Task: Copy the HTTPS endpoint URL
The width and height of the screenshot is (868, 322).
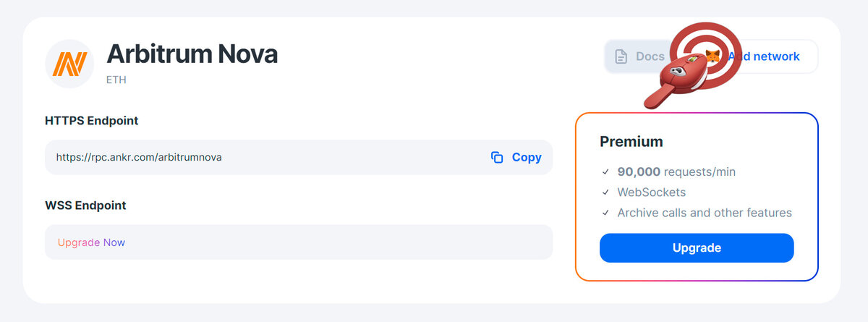Action: (x=516, y=157)
